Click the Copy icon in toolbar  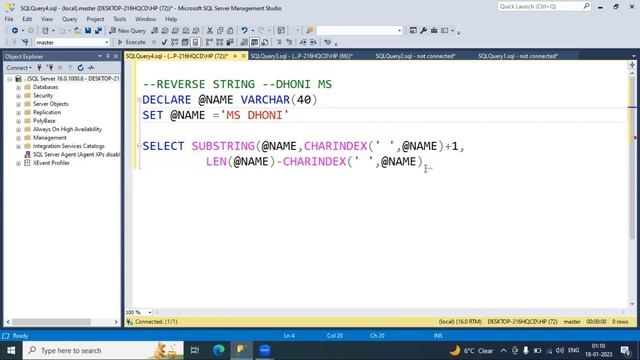click(220, 31)
